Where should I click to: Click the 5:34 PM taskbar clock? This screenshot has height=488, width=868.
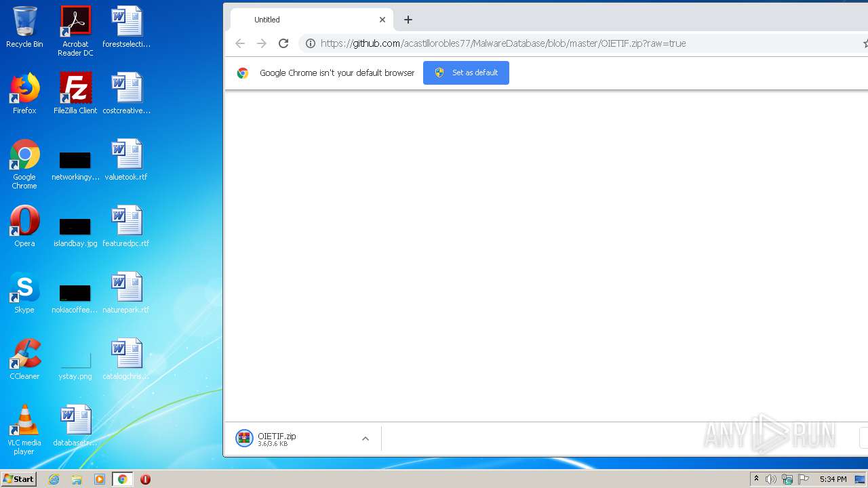tap(833, 479)
